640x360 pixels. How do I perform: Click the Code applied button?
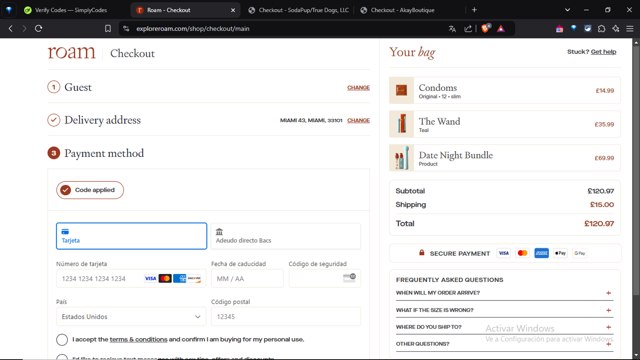(x=90, y=190)
